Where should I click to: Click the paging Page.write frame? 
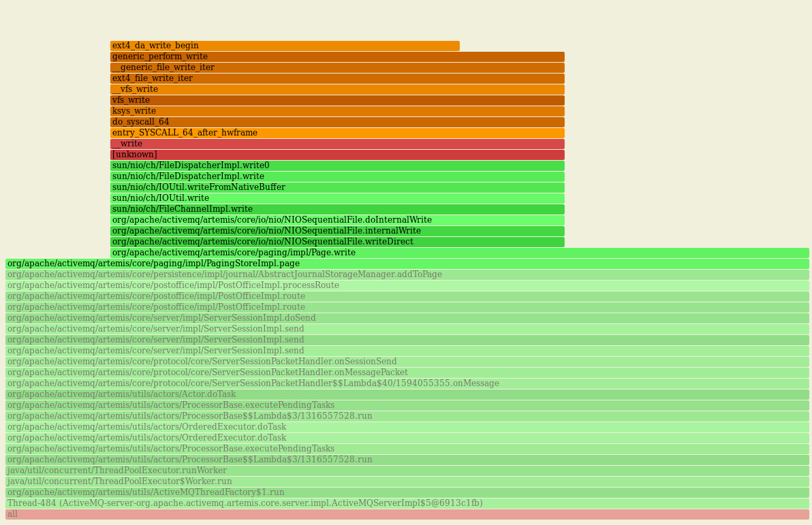click(459, 253)
